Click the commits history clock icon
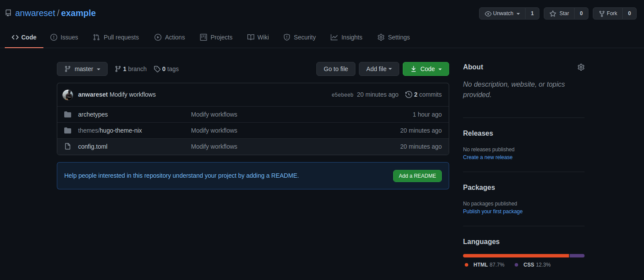Viewport: 644px width, 280px height. [408, 94]
